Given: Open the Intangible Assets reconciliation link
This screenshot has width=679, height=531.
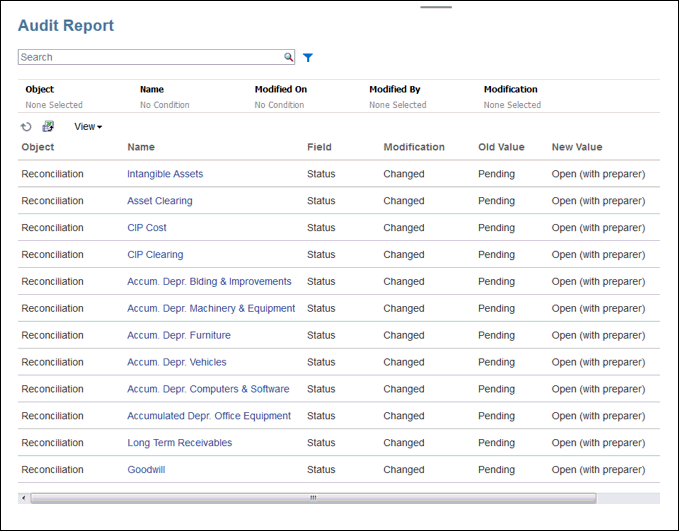Looking at the screenshot, I should tap(165, 174).
